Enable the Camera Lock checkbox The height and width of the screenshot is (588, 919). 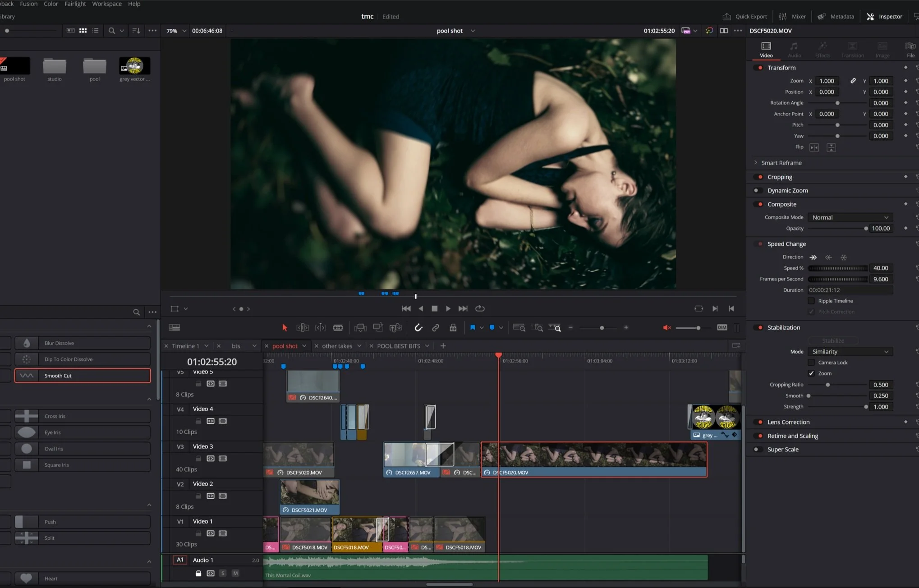click(811, 363)
